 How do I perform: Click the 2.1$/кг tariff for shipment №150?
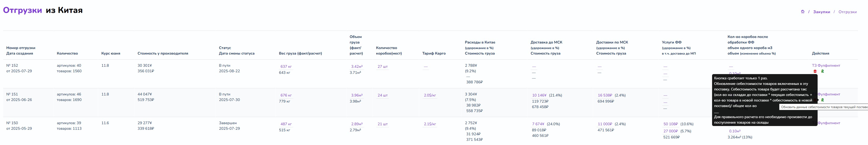click(430, 124)
